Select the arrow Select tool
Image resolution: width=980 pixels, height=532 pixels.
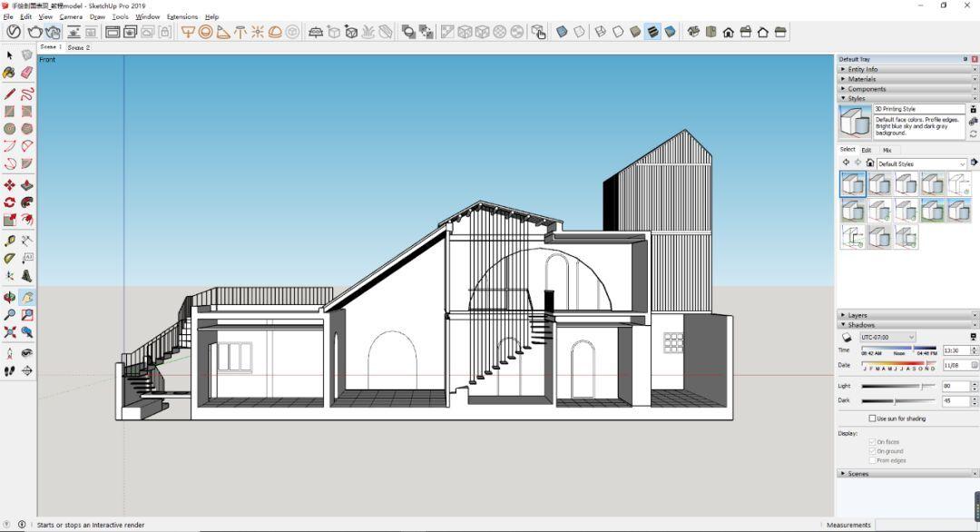9,55
